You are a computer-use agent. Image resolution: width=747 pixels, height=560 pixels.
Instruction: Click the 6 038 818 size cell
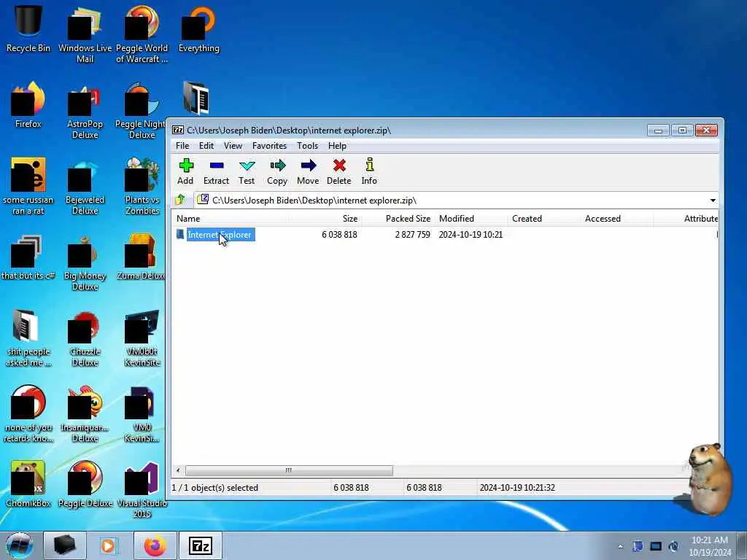pyautogui.click(x=339, y=235)
